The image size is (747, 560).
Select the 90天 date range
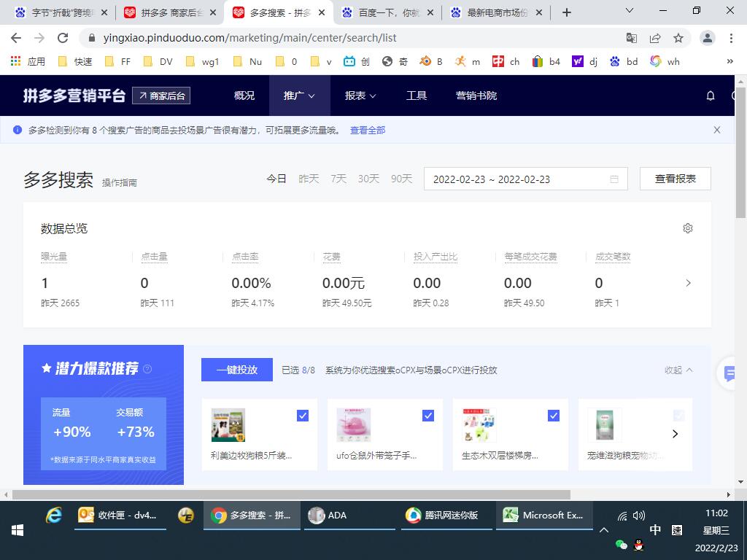[401, 179]
